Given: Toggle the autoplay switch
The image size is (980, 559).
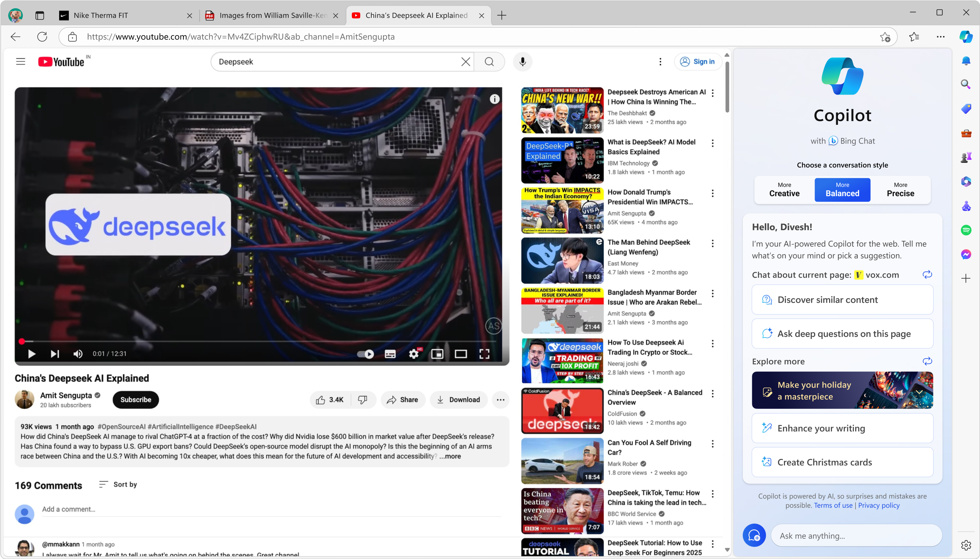Looking at the screenshot, I should point(365,354).
